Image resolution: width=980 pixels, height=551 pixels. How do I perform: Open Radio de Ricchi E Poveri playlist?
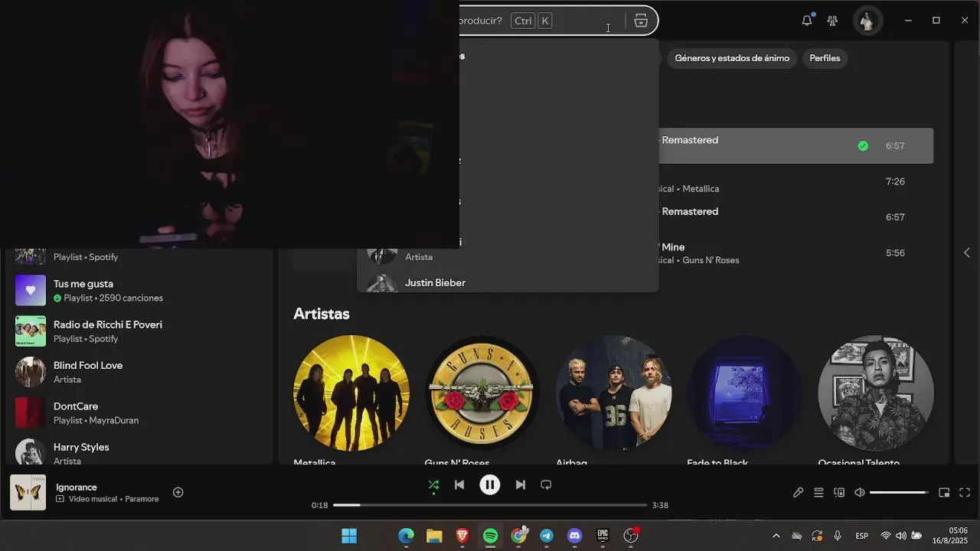pyautogui.click(x=138, y=331)
